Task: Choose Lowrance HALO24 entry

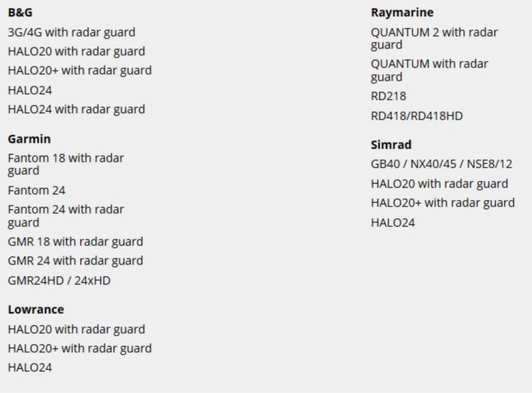Action: [30, 368]
